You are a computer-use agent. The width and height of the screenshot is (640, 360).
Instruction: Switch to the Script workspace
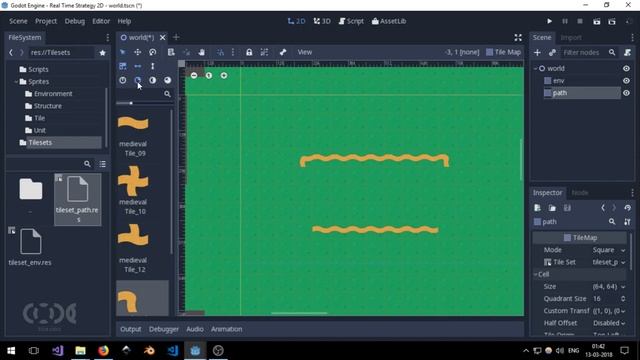(x=351, y=21)
